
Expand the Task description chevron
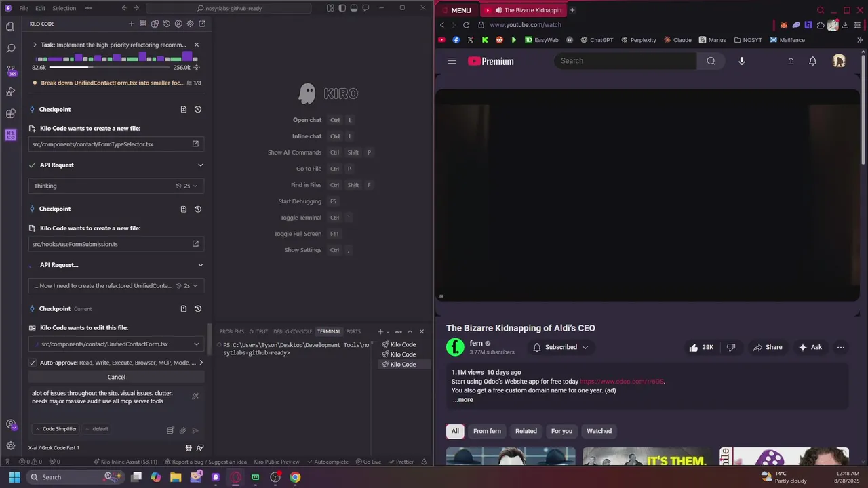click(x=35, y=45)
